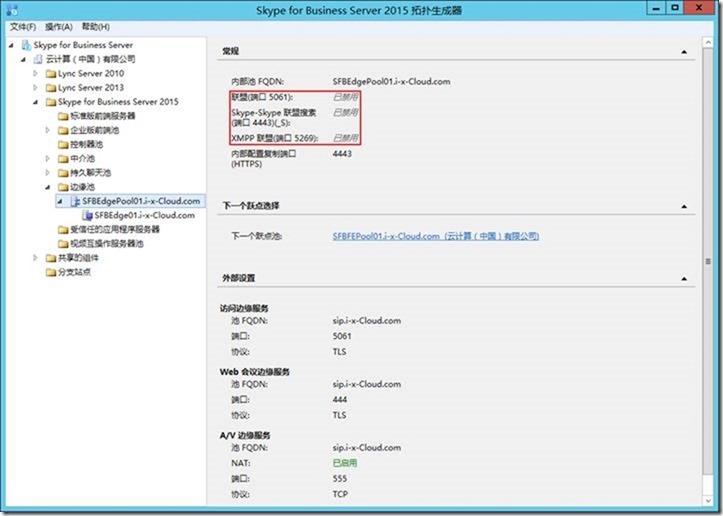This screenshot has height=516, width=723.
Task: Open the 操作(A) menu
Action: (59, 27)
